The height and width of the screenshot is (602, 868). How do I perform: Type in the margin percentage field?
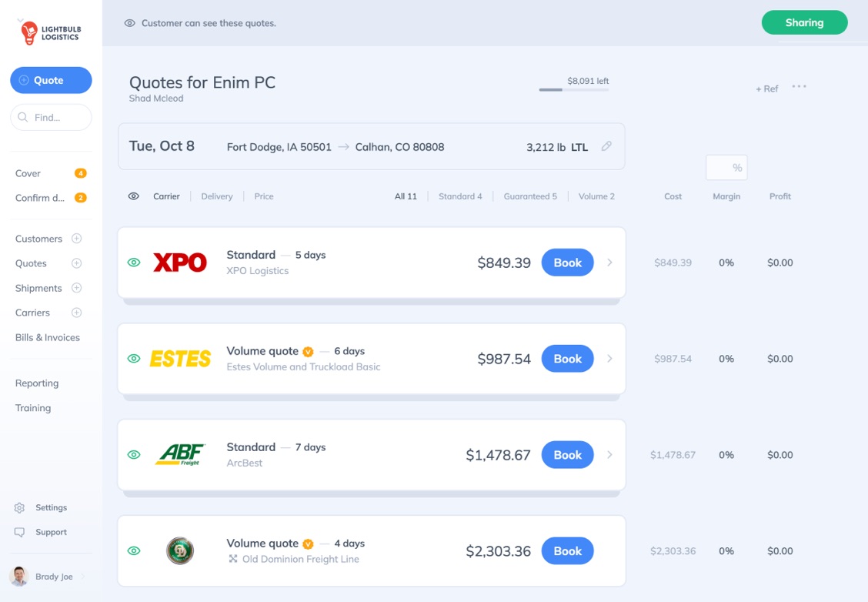tap(726, 167)
